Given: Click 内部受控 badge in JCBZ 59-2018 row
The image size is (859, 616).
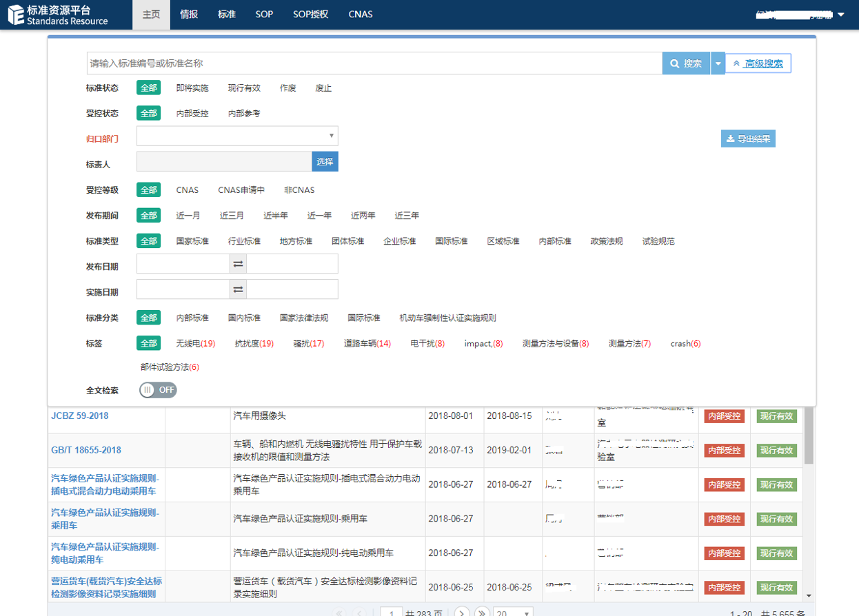Looking at the screenshot, I should pos(724,416).
